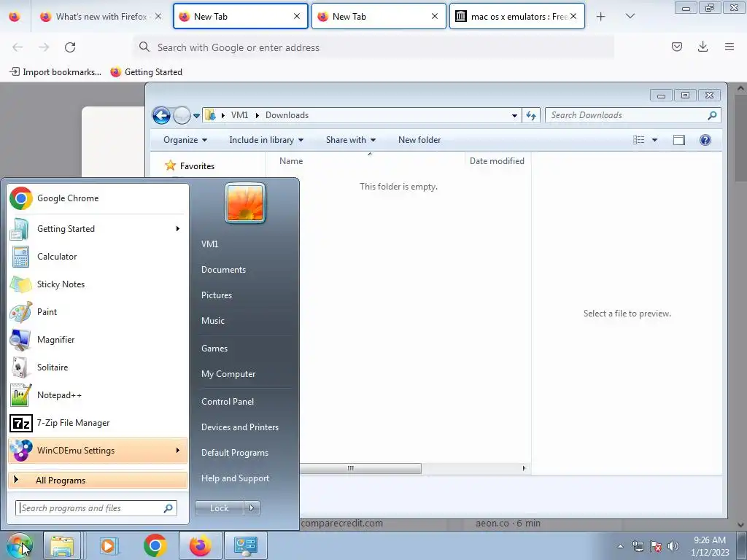Click Explorer's Back arrow button
The width and height of the screenshot is (747, 560).
point(161,115)
